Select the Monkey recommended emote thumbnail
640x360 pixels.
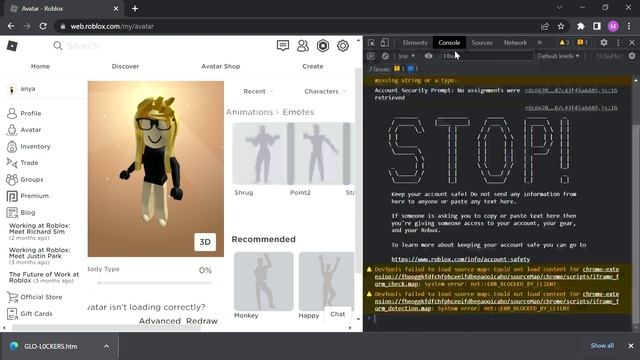[263, 281]
